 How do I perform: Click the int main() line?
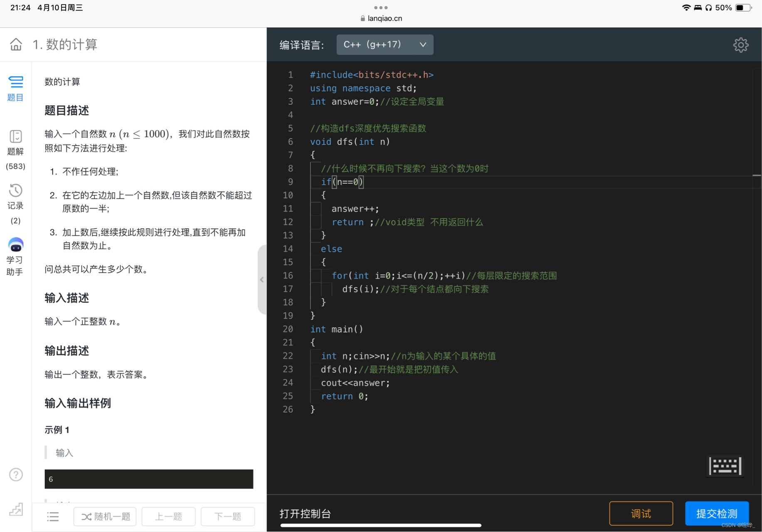337,329
